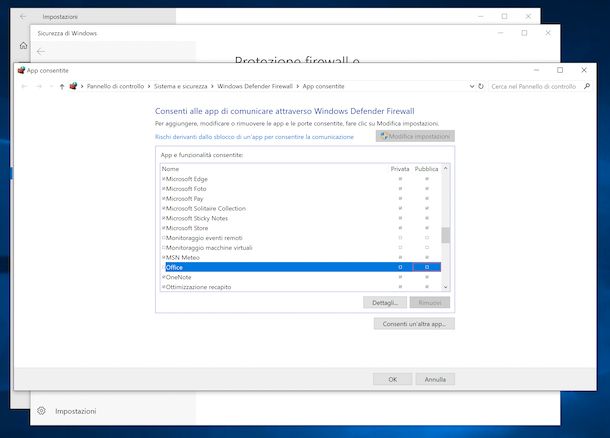Maximize the App consentite window
Viewport: 610px width, 438px height.
click(x=560, y=70)
